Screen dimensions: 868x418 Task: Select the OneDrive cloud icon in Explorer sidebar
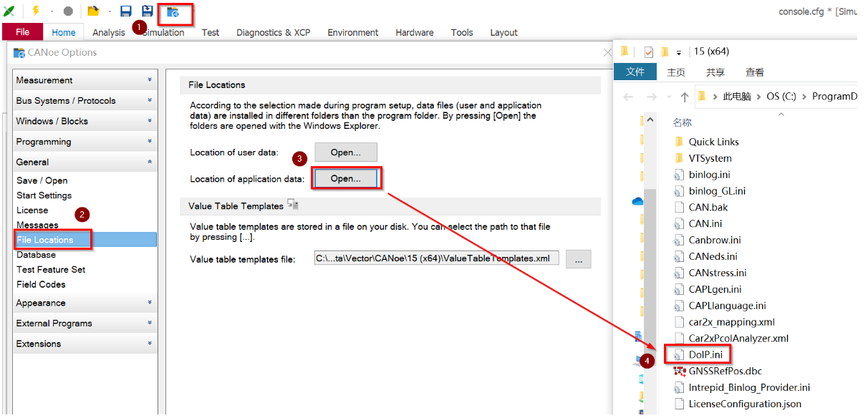pos(637,202)
